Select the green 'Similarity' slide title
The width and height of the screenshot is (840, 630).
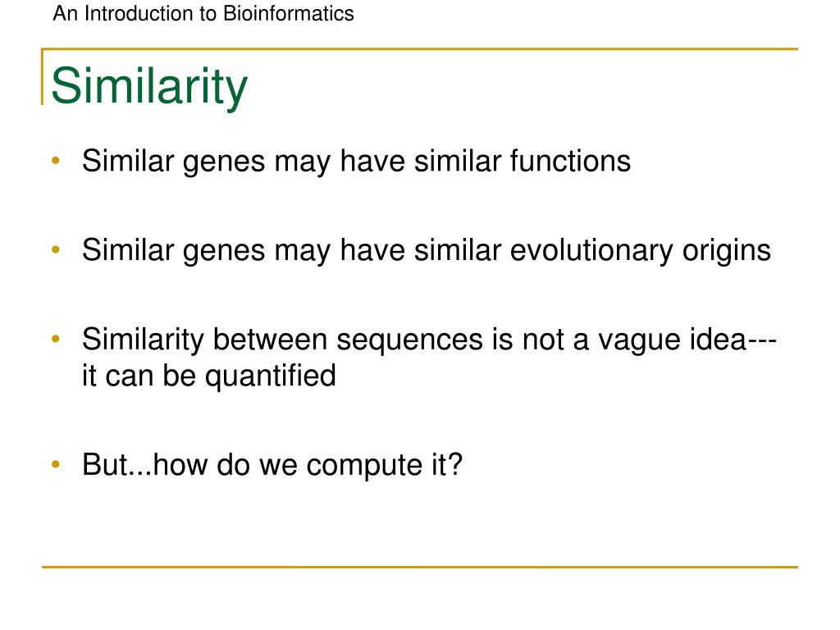coord(149,85)
